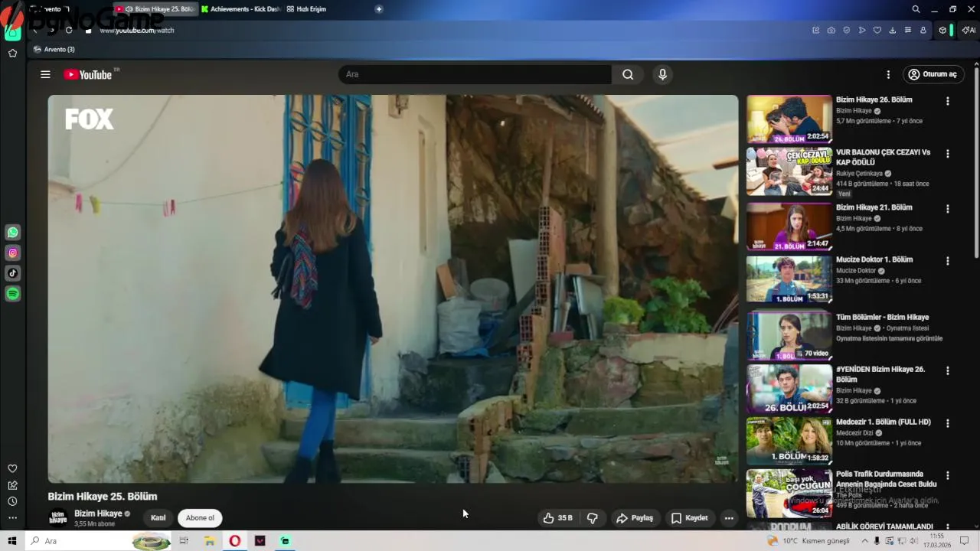Click the Oturum aç sign-in button
The width and height of the screenshot is (980, 551).
(x=933, y=74)
